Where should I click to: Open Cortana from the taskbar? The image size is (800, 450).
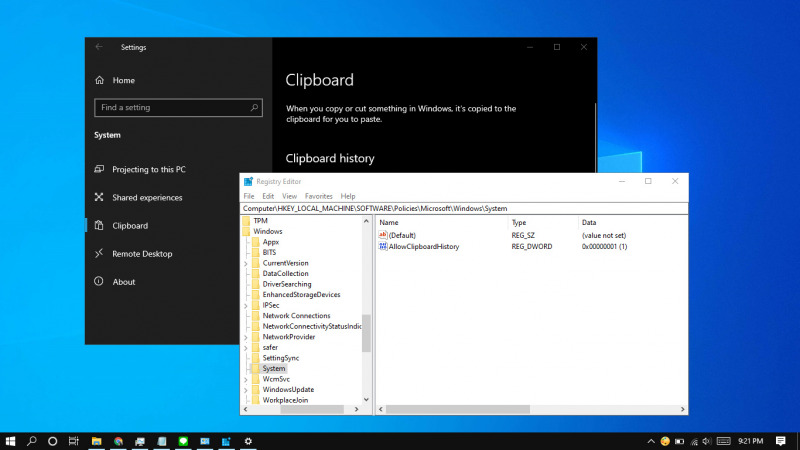53,441
